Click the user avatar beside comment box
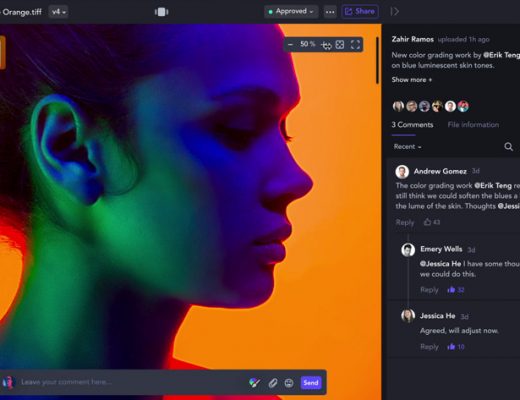Image resolution: width=520 pixels, height=400 pixels. tap(8, 382)
